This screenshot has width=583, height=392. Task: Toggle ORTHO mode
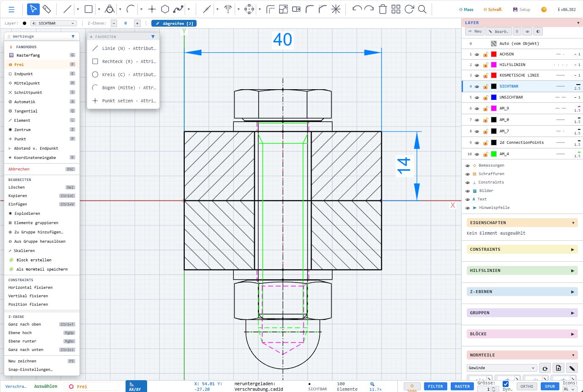click(x=527, y=386)
